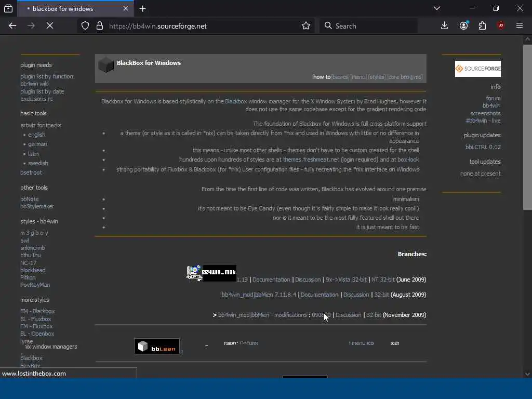Open the how to menu link
532x399 pixels.
tap(358, 77)
